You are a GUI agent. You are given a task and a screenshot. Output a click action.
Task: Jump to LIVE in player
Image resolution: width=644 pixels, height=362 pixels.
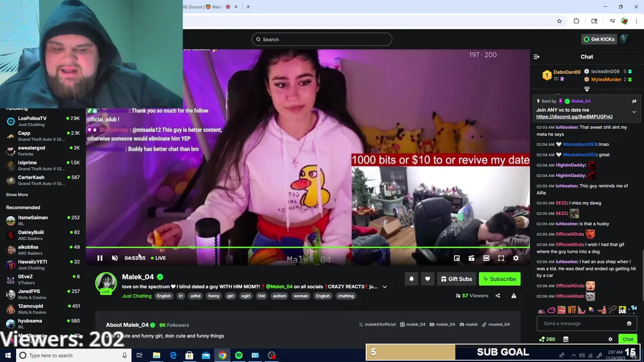click(158, 258)
